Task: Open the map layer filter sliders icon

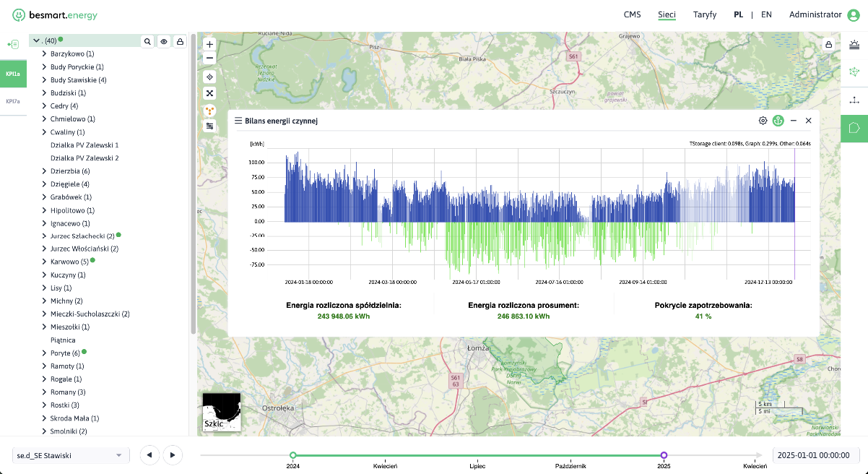Action: pos(210,126)
